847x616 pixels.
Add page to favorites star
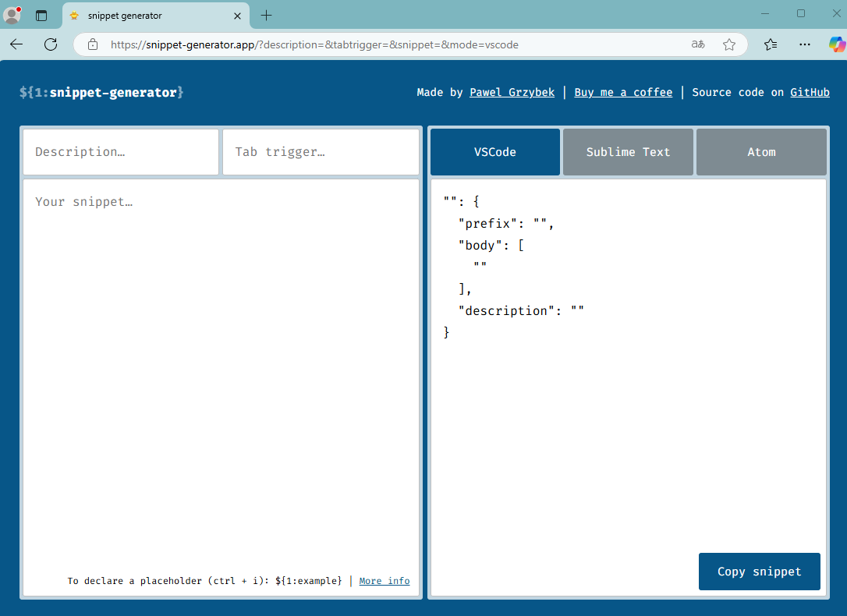(729, 44)
